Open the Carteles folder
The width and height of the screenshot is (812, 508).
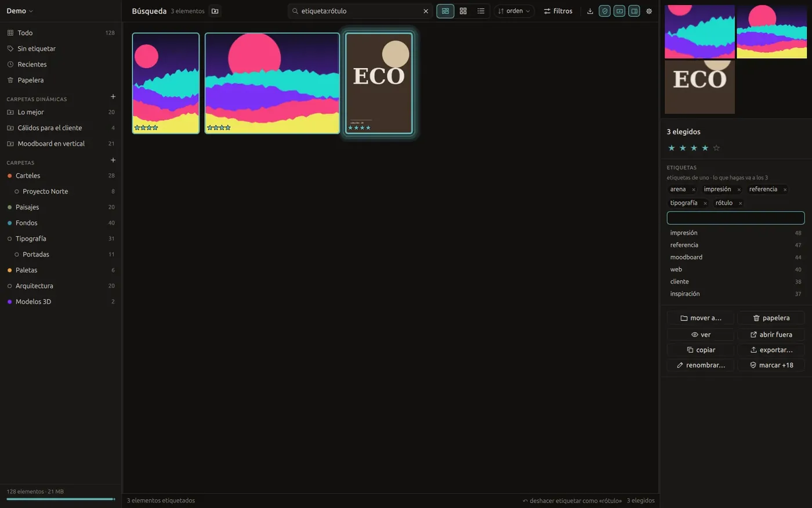point(60,175)
